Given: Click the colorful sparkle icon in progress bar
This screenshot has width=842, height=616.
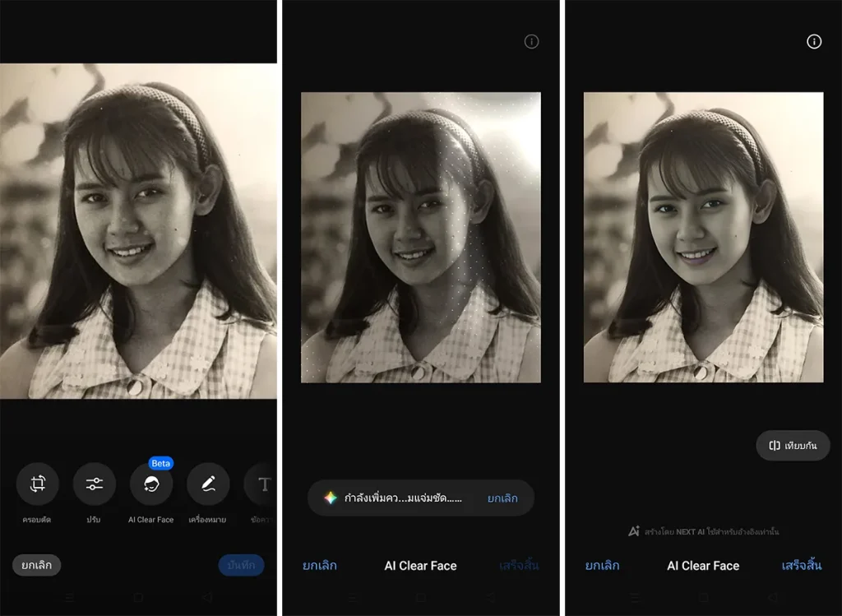Looking at the screenshot, I should click(330, 498).
